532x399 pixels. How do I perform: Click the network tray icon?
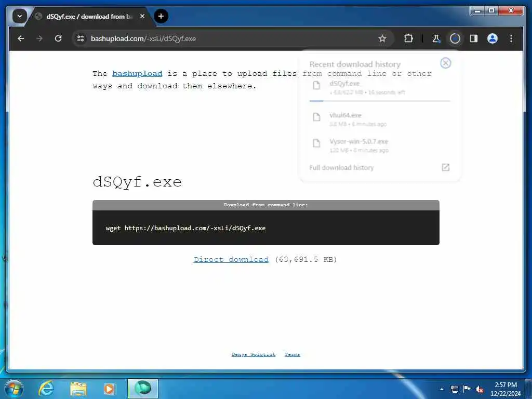455,389
